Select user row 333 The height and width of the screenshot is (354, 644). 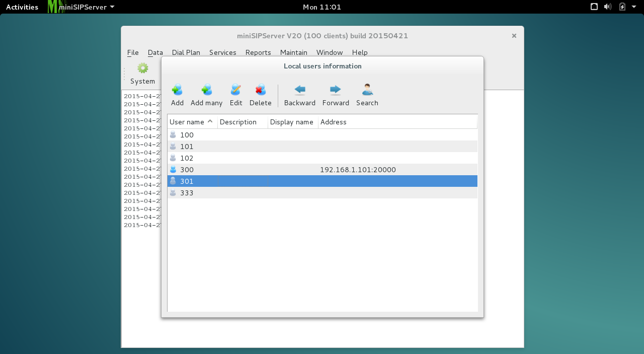click(x=323, y=193)
